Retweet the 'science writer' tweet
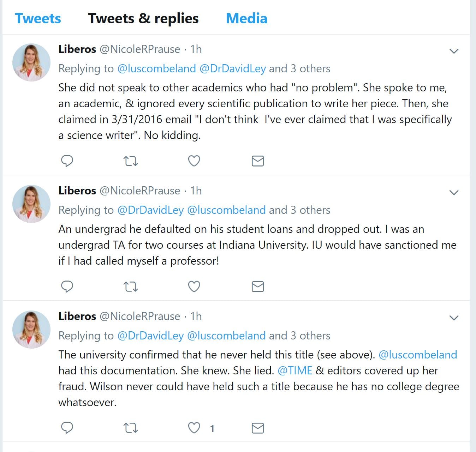The width and height of the screenshot is (476, 452). pyautogui.click(x=131, y=161)
